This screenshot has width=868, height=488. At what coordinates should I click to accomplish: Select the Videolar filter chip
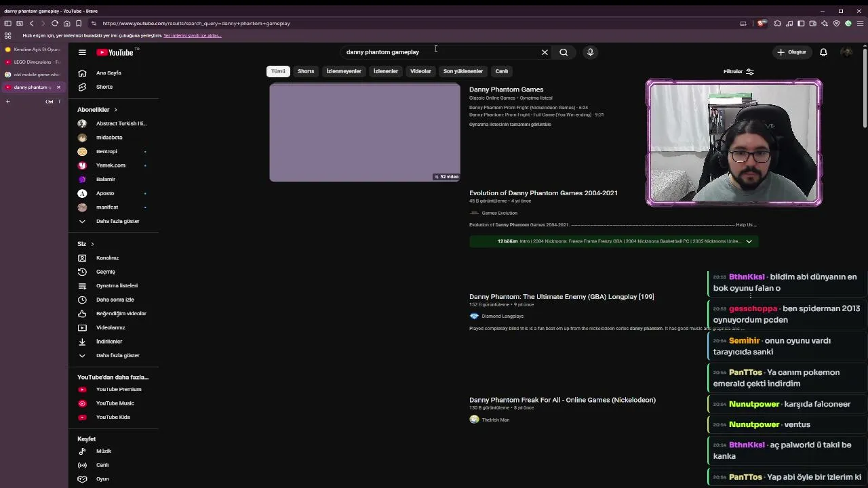pos(420,71)
